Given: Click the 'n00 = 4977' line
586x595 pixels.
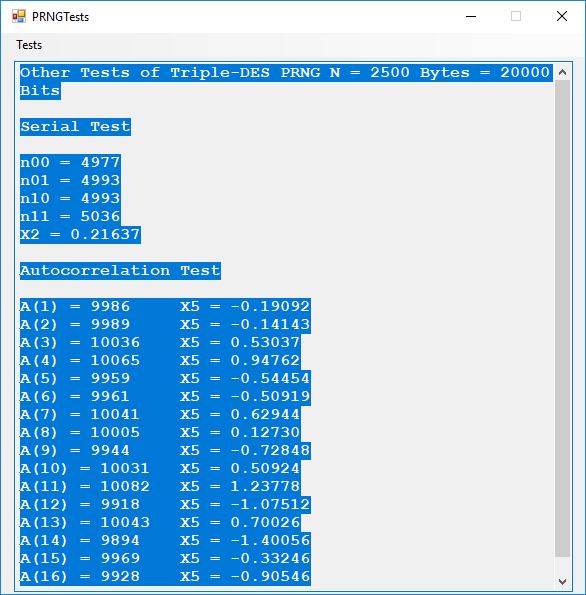Looking at the screenshot, I should click(x=70, y=162).
